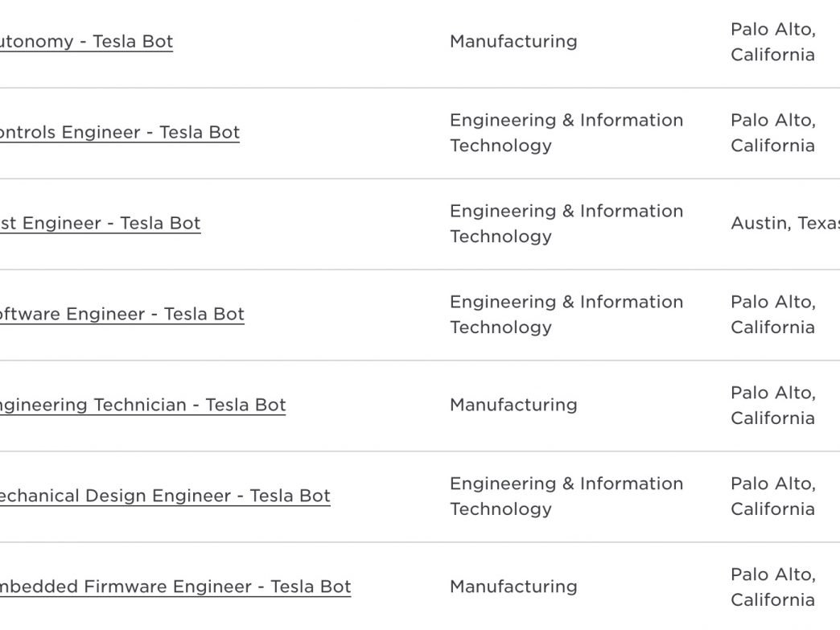
Task: Click Palo Alto, California in the Autonomy row
Action: tap(773, 42)
